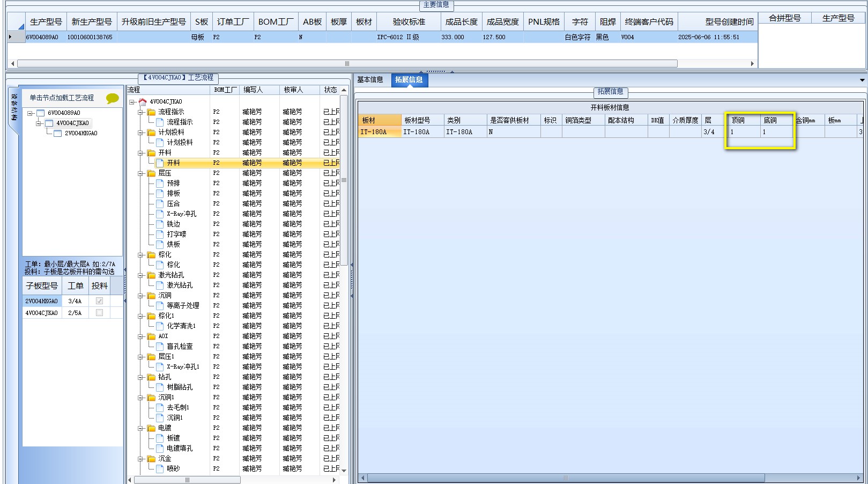Sort by the 生产型号 column header
868x484 pixels.
[x=46, y=21]
